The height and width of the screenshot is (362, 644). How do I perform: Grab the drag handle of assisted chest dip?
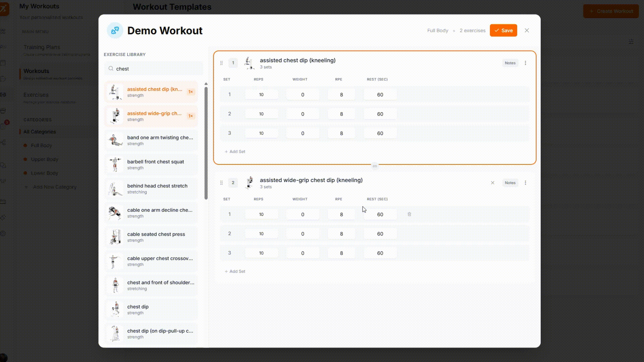pyautogui.click(x=221, y=63)
